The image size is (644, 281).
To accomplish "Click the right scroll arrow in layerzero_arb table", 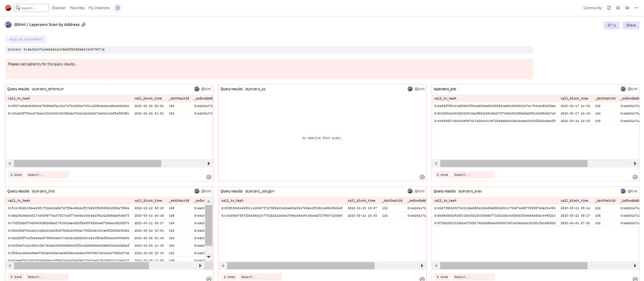I will (636, 163).
